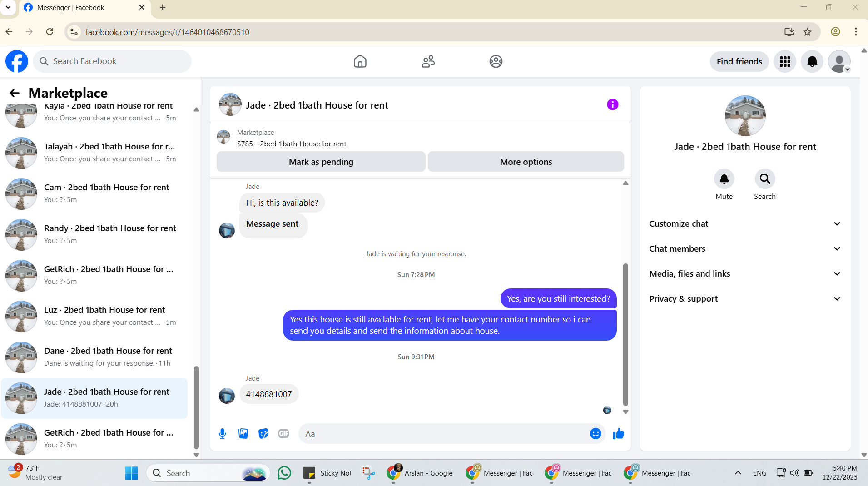Open the account profile avatar menu
This screenshot has height=486, width=868.
pyautogui.click(x=839, y=61)
